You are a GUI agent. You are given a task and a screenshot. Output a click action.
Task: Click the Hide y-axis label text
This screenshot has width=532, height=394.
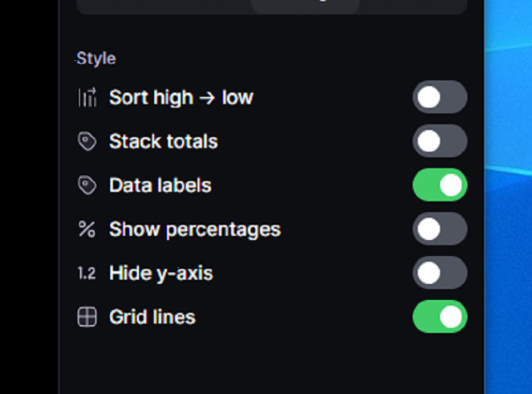pos(160,274)
